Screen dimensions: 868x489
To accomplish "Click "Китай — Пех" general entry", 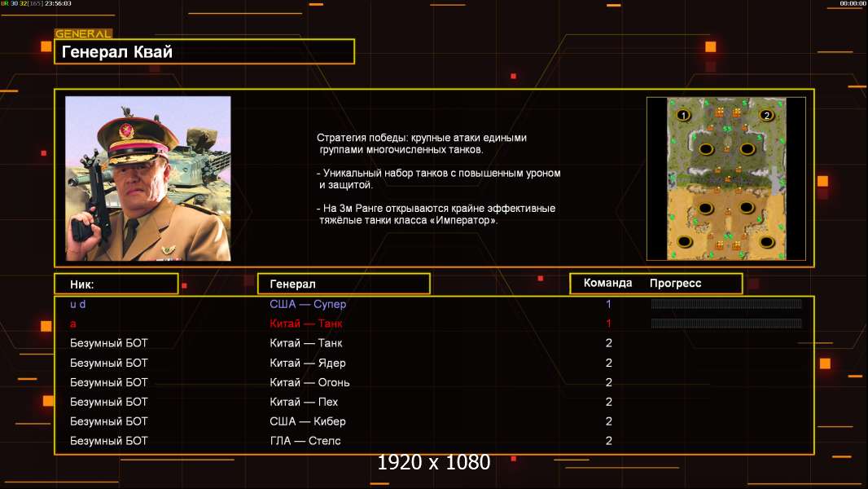I will click(304, 402).
